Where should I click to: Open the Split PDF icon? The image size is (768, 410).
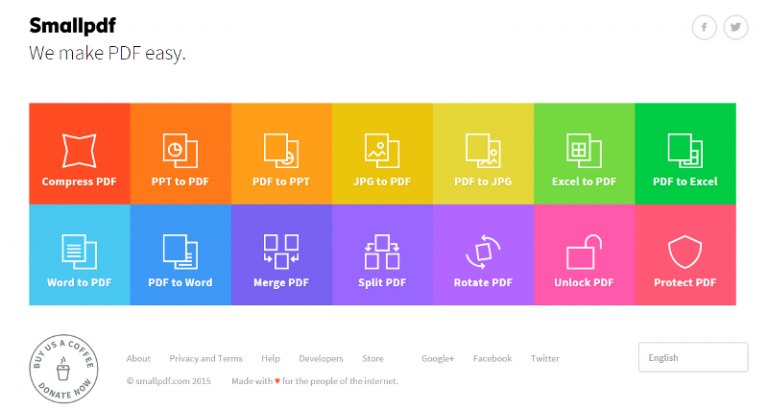click(382, 251)
